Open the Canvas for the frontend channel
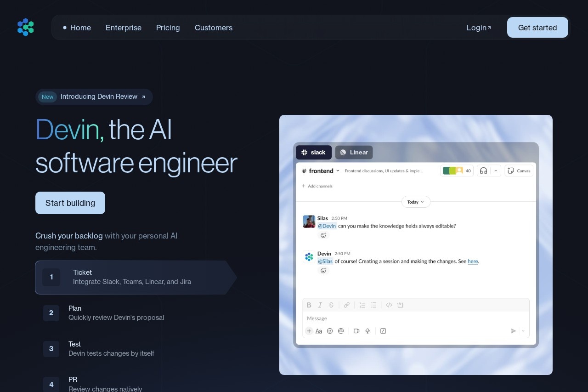The height and width of the screenshot is (392, 588). point(519,170)
